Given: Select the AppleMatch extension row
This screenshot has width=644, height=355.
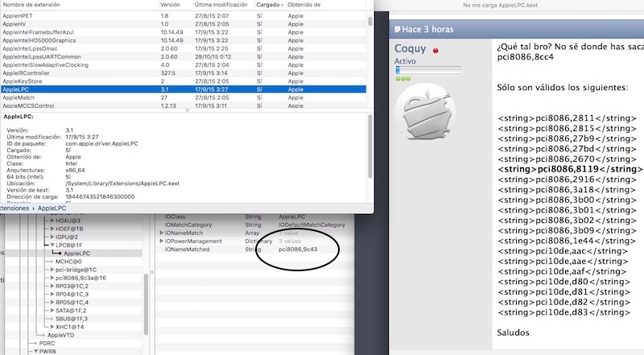Looking at the screenshot, I should click(184, 97).
